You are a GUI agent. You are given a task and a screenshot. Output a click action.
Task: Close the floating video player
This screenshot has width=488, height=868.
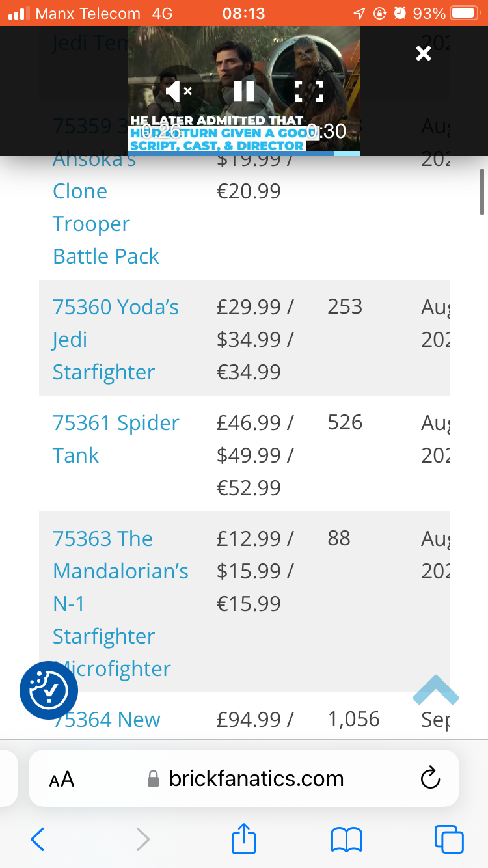pyautogui.click(x=424, y=53)
